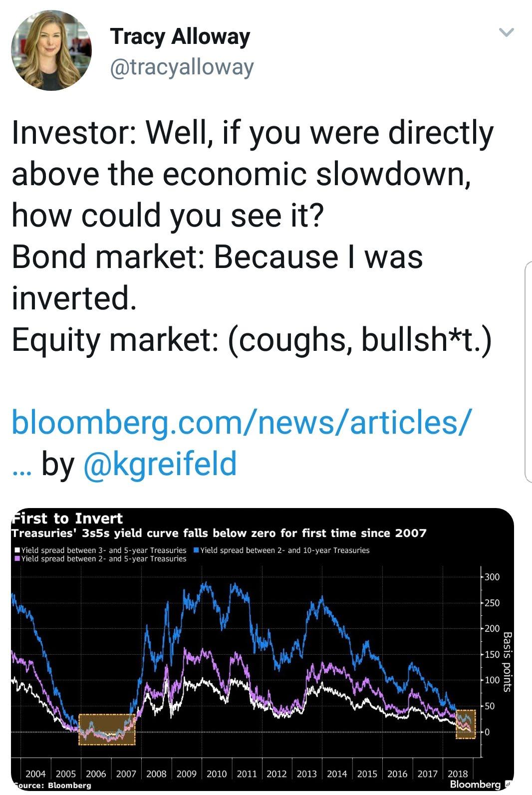Click the white 3-5 year spread legend swatch
Screen dimensions: 532x795
pos(17,550)
